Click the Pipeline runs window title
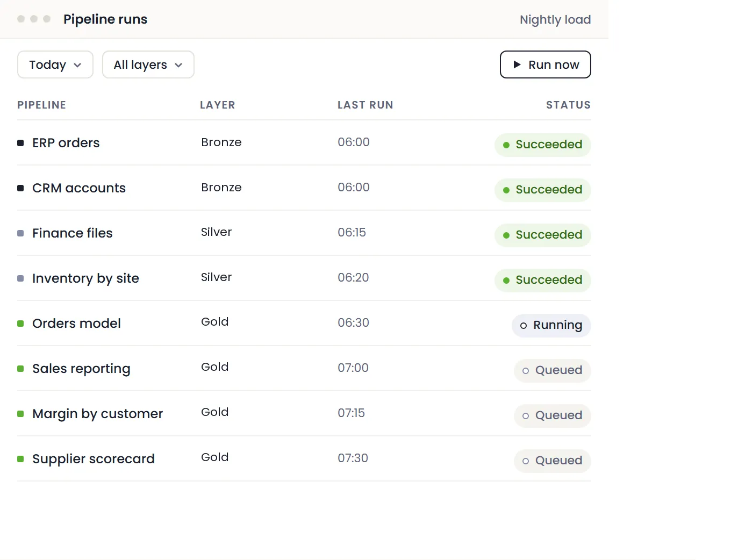This screenshot has height=560, width=731. point(105,19)
